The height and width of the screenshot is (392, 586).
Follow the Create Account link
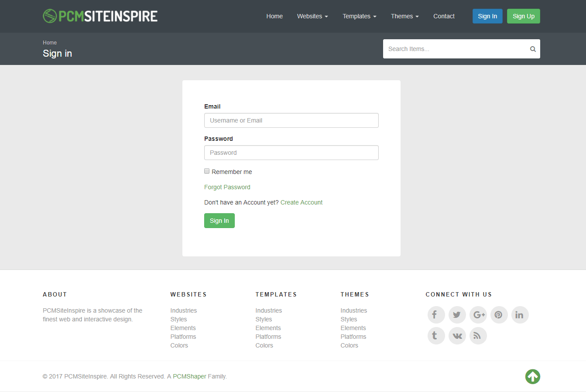(302, 202)
